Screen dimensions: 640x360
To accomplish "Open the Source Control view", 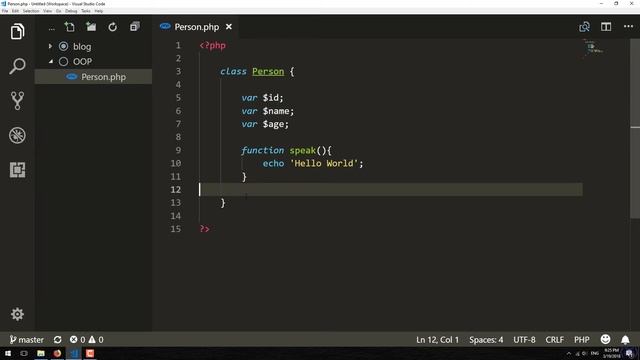I will pos(17,100).
